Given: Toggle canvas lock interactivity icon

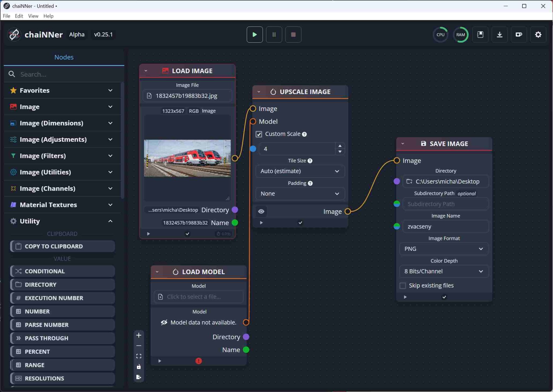Looking at the screenshot, I should tap(139, 367).
